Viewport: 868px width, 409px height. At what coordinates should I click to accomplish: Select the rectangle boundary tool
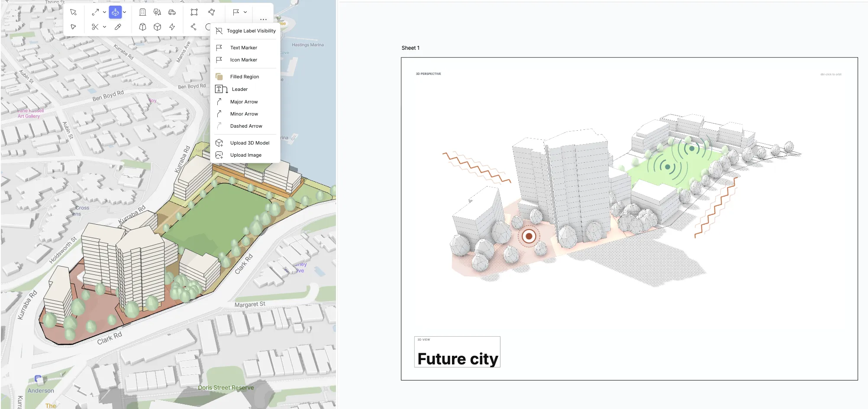(x=194, y=12)
